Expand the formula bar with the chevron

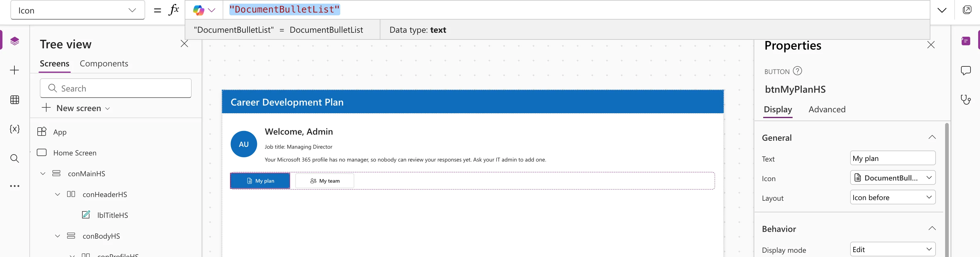(x=942, y=10)
